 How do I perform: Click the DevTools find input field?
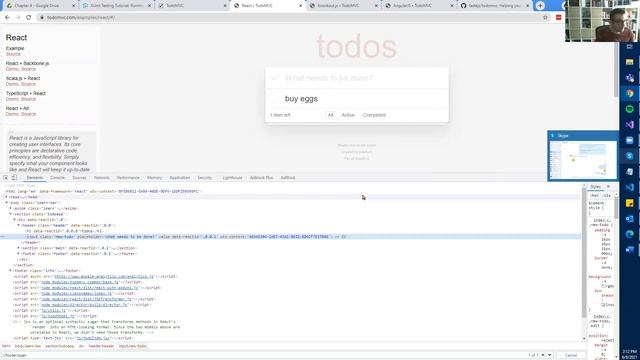coord(261,355)
